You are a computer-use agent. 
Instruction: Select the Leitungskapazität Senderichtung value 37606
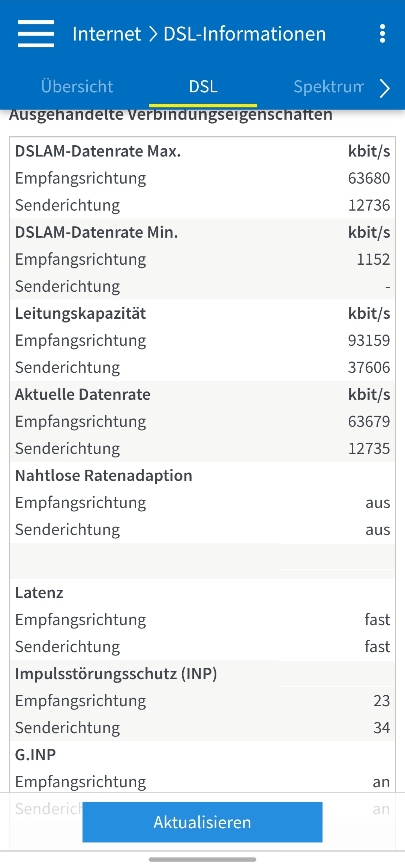pos(369,368)
